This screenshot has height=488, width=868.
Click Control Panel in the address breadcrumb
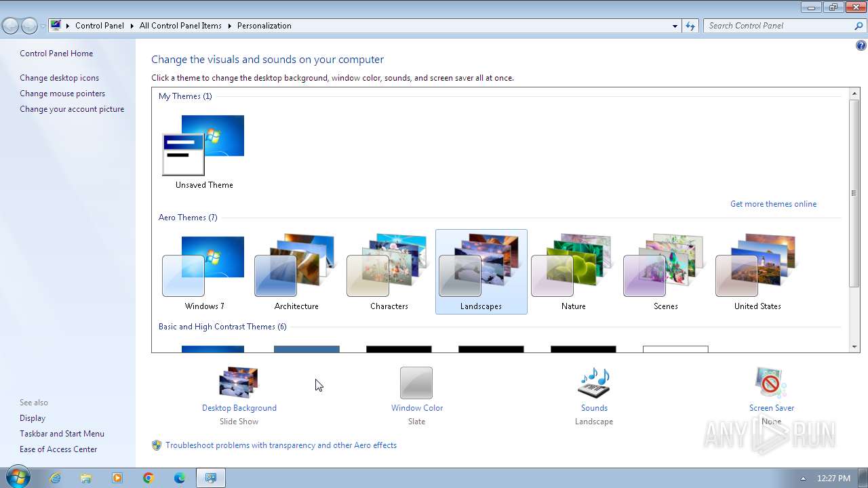[100, 26]
